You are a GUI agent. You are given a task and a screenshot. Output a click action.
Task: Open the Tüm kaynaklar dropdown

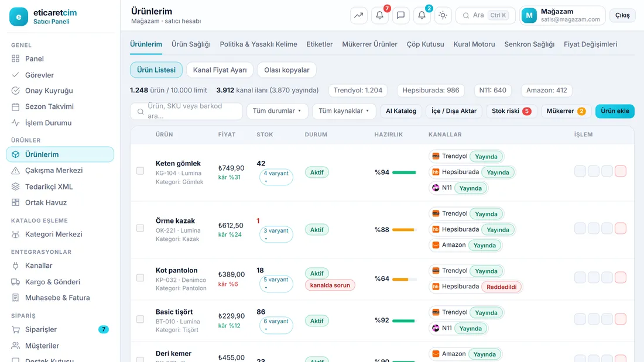[344, 111]
